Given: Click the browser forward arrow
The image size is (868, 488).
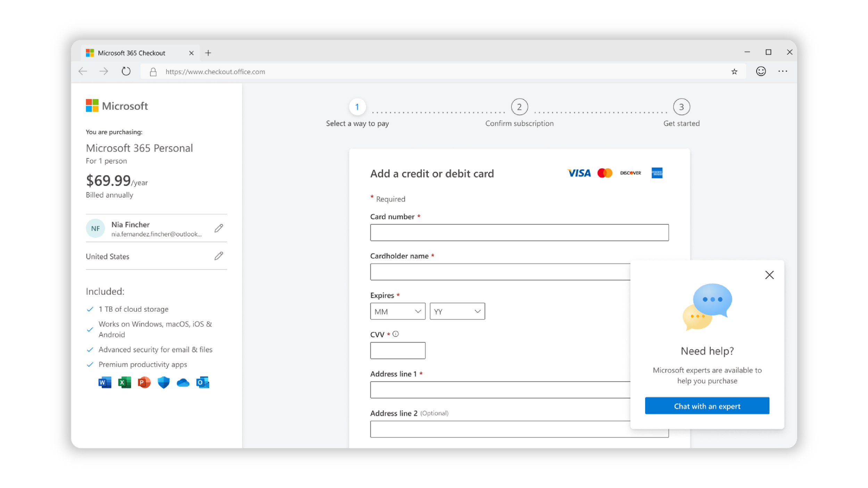Looking at the screenshot, I should click(x=104, y=71).
